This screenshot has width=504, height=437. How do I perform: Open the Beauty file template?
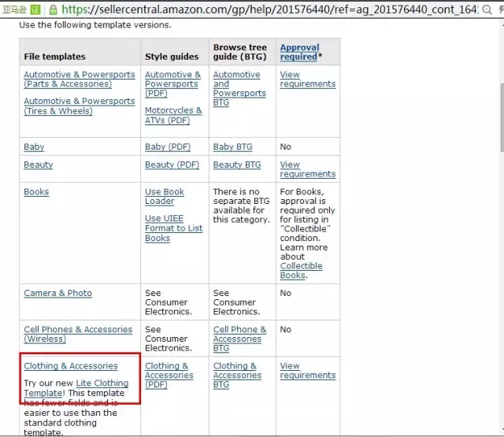tap(39, 165)
